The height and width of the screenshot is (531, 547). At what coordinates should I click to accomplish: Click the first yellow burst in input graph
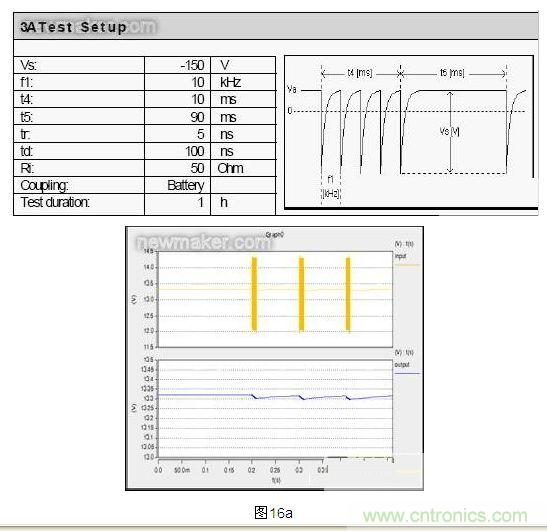254,294
